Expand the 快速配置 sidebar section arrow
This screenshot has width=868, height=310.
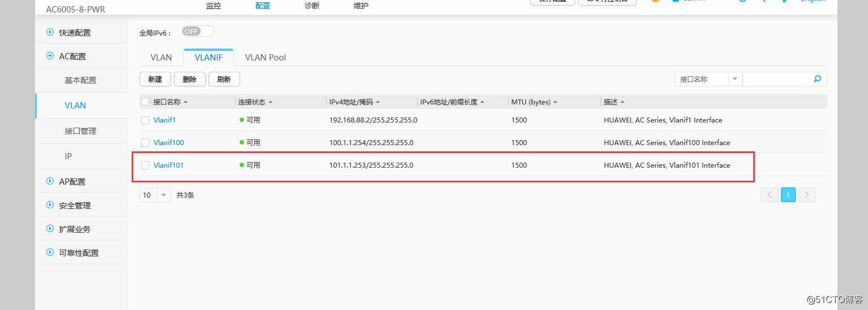[x=50, y=32]
